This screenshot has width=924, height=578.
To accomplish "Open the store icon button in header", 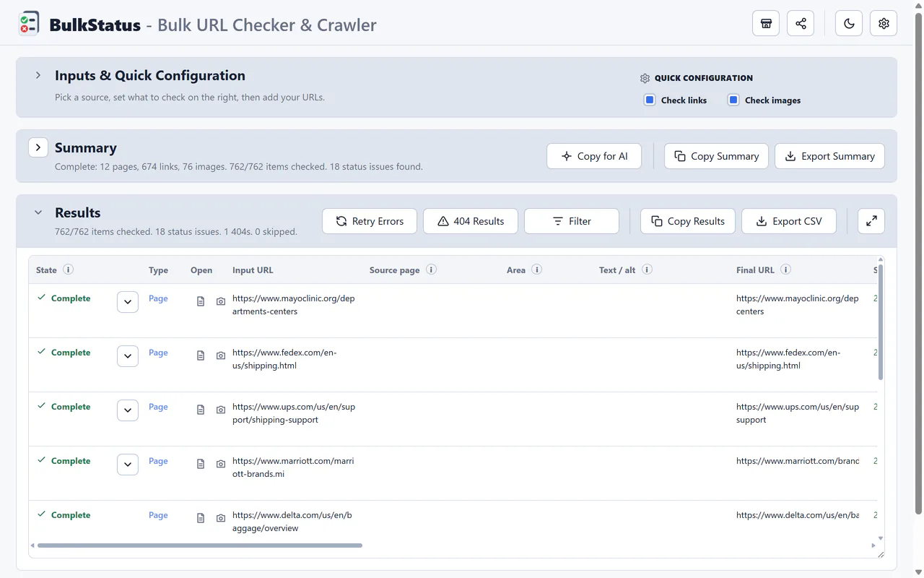I will click(x=766, y=24).
